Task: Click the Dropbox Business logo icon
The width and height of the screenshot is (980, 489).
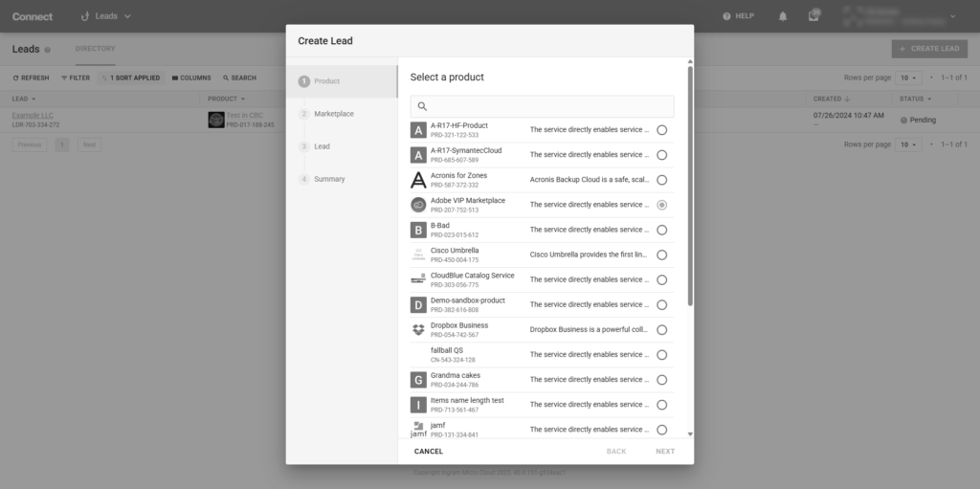Action: (418, 330)
